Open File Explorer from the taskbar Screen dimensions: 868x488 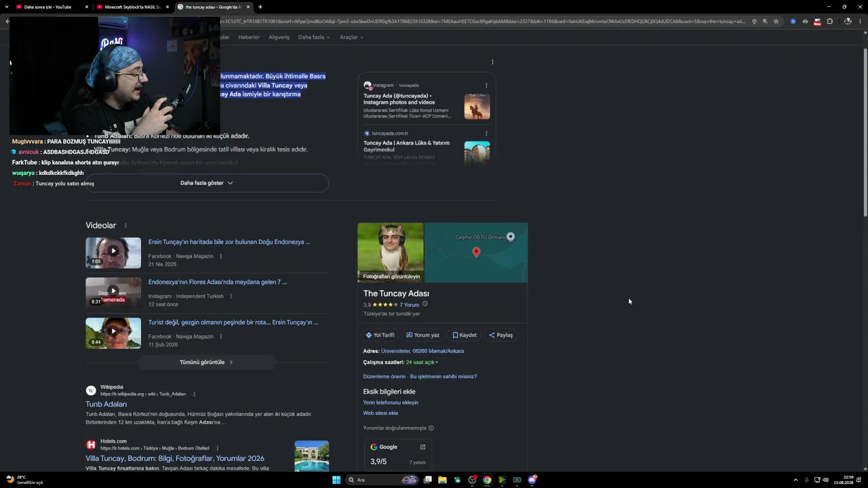pyautogui.click(x=442, y=480)
